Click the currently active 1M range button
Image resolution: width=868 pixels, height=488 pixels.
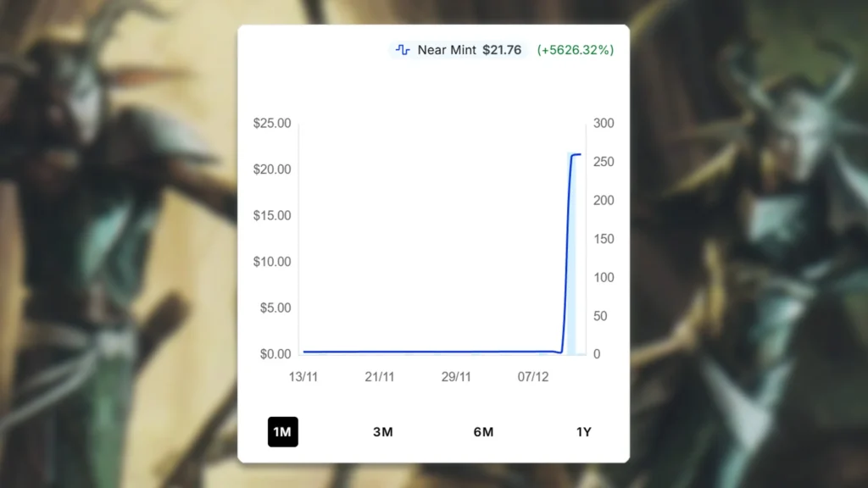pos(283,432)
